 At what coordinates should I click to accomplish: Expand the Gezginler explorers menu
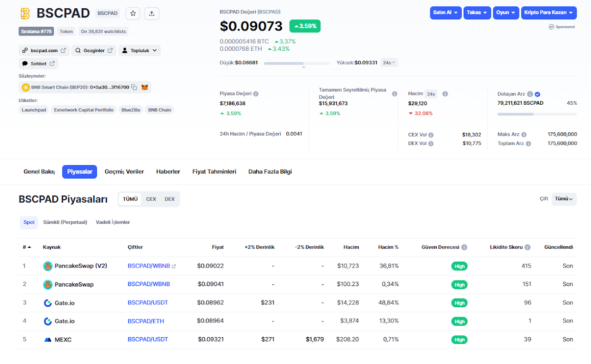(x=94, y=50)
